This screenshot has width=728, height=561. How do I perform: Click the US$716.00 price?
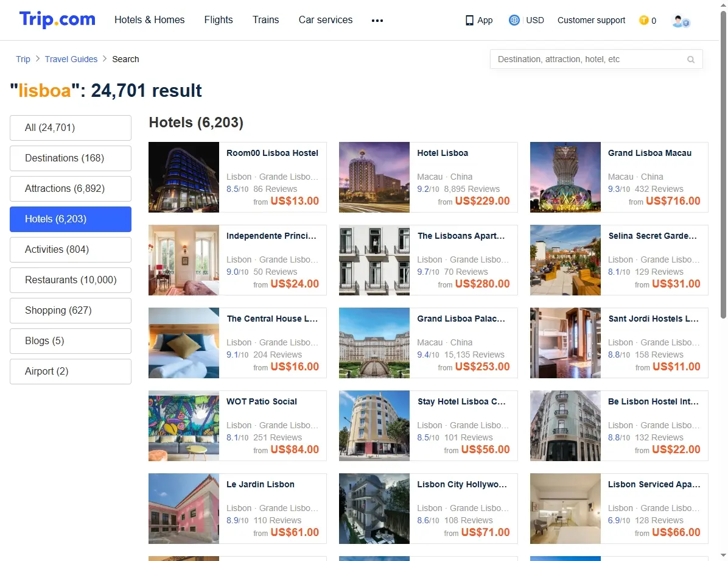[673, 201]
